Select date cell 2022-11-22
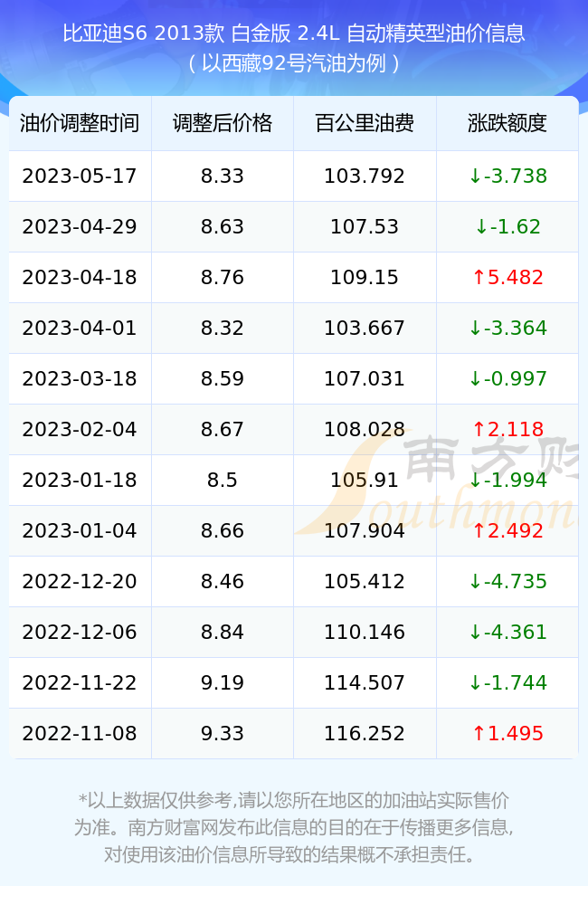 coord(80,683)
